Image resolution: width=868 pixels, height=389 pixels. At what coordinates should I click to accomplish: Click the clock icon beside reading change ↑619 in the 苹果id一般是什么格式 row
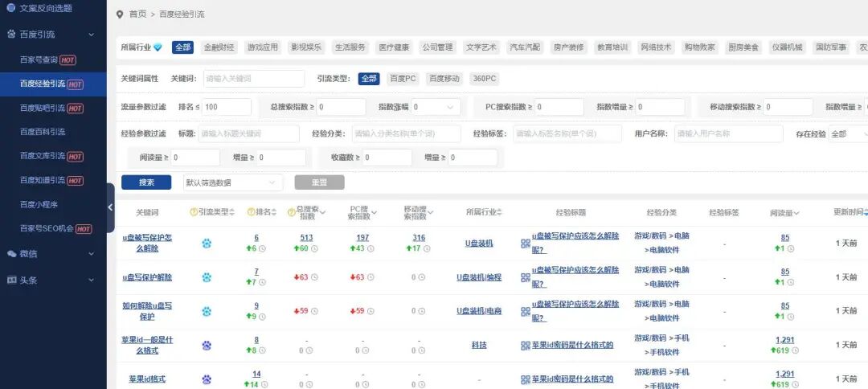(x=796, y=350)
